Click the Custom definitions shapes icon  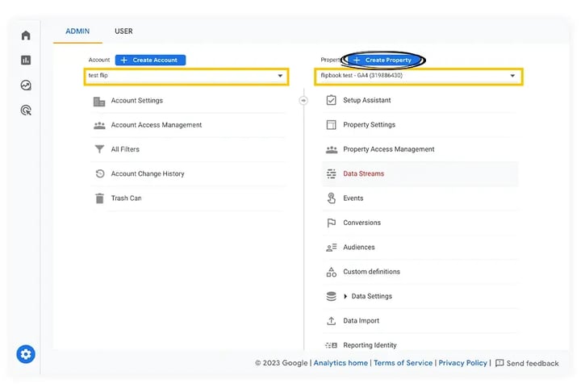click(x=332, y=272)
